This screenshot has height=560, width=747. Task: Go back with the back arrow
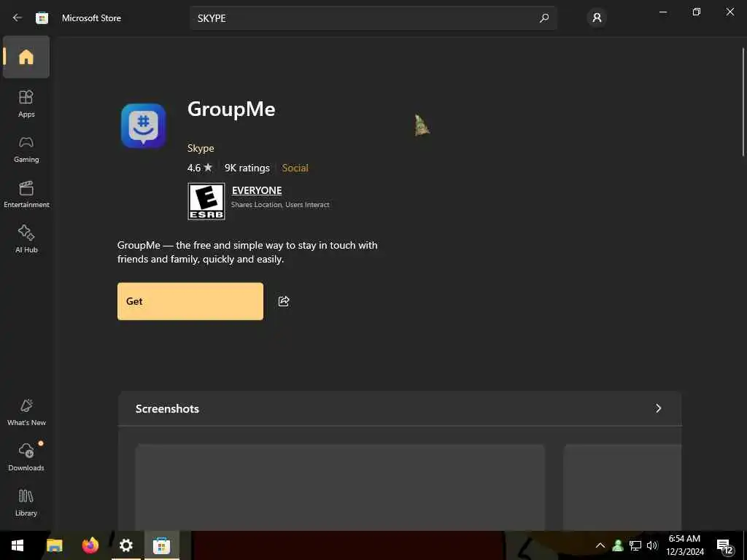tap(18, 17)
